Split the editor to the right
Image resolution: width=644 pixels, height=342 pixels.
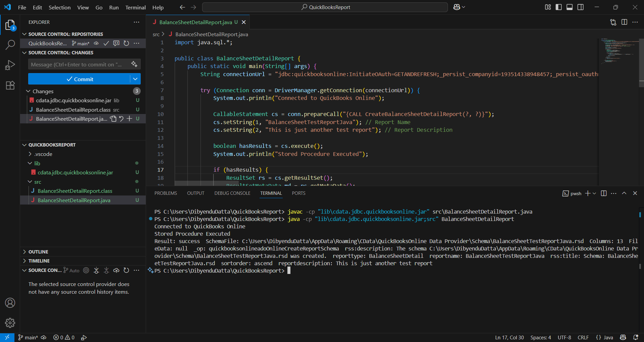click(x=624, y=22)
